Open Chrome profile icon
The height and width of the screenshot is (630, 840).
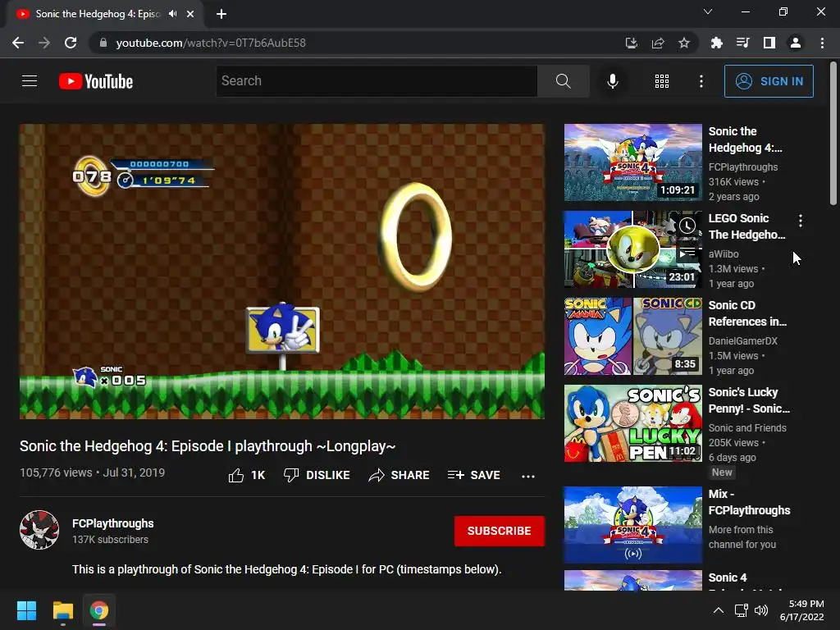pyautogui.click(x=796, y=43)
